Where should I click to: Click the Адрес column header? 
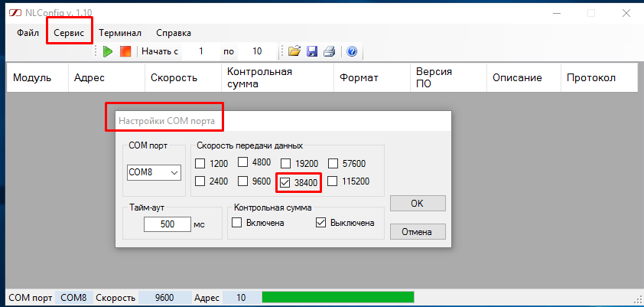(107, 77)
